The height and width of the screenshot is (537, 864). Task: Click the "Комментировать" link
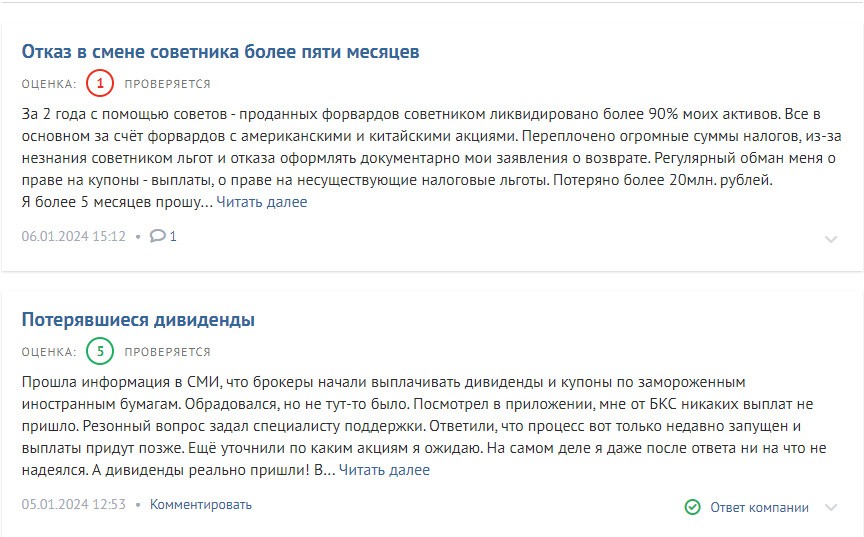[x=201, y=505]
